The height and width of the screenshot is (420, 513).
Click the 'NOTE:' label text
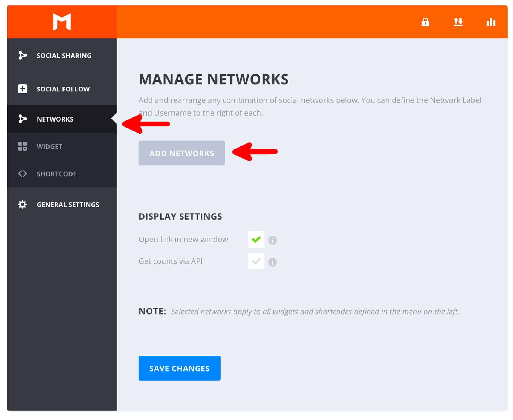click(152, 311)
